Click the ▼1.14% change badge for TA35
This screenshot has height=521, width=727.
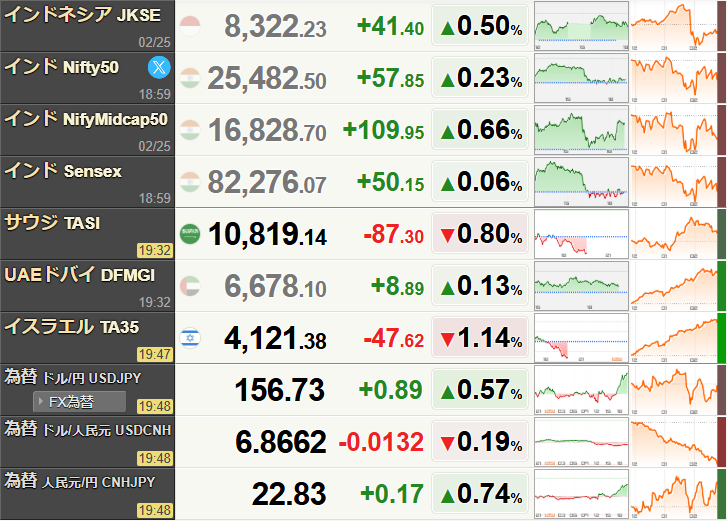coord(480,337)
